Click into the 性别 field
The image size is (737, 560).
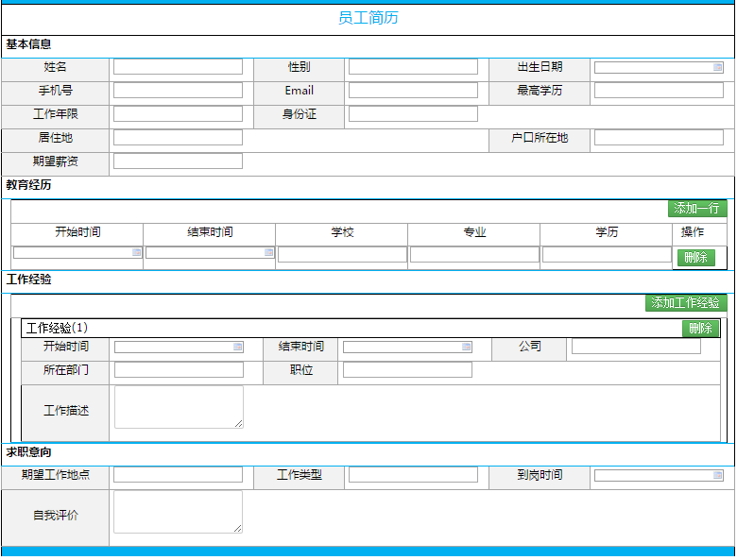(413, 67)
